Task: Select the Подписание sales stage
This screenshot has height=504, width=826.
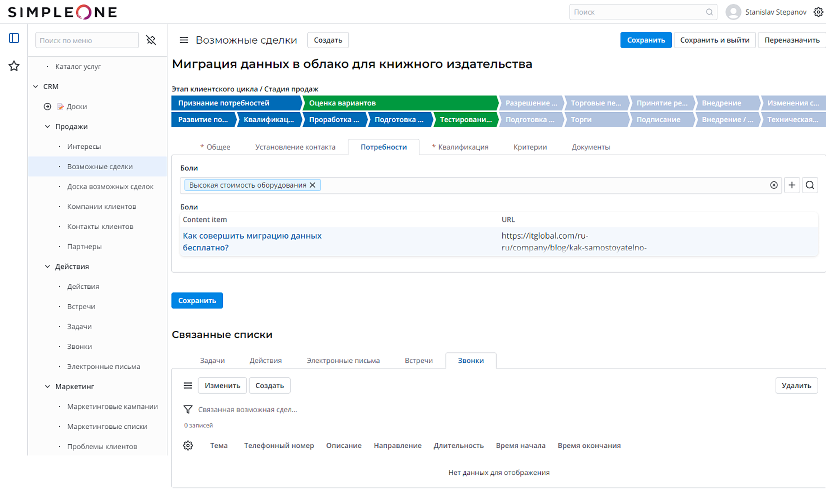Action: click(x=661, y=119)
